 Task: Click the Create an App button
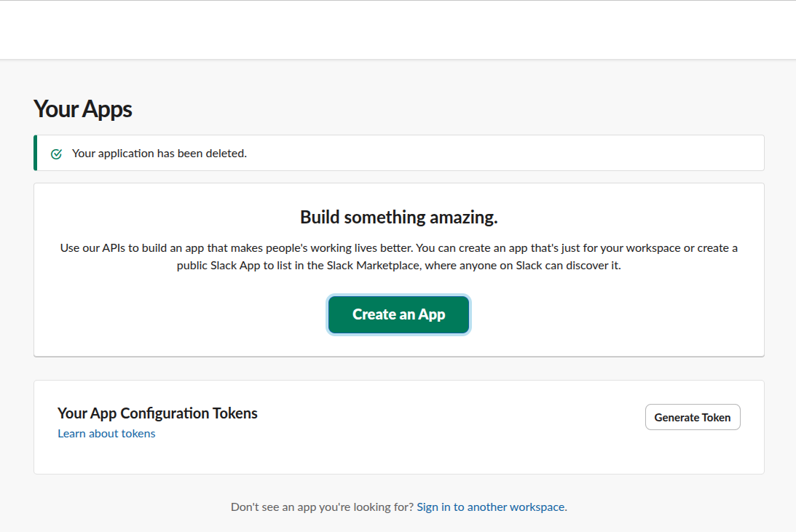398,314
